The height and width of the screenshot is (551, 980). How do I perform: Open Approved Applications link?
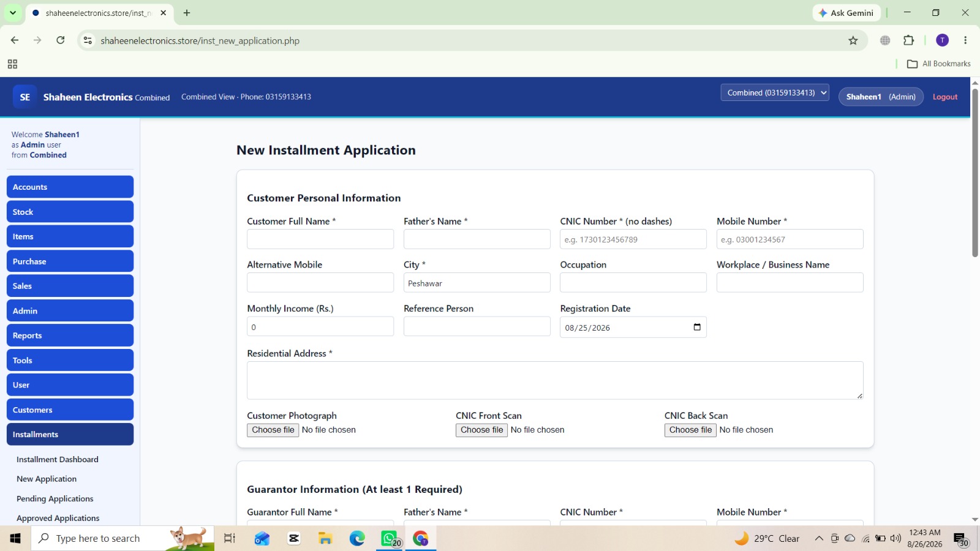point(58,518)
